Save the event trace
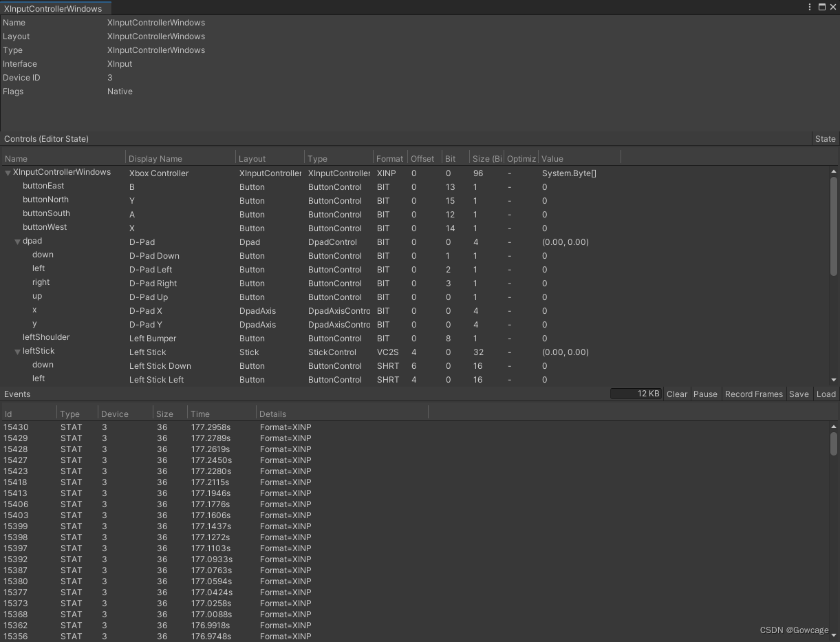This screenshot has width=840, height=642. coord(798,394)
